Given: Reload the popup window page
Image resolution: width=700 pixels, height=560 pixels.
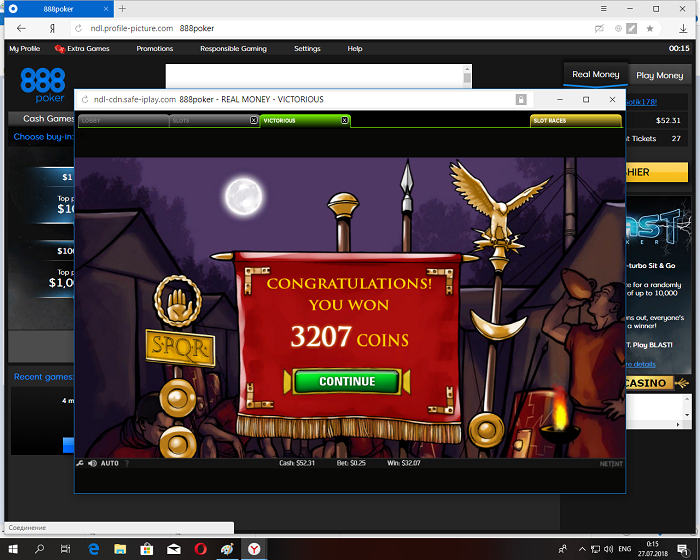Looking at the screenshot, I should tap(85, 100).
